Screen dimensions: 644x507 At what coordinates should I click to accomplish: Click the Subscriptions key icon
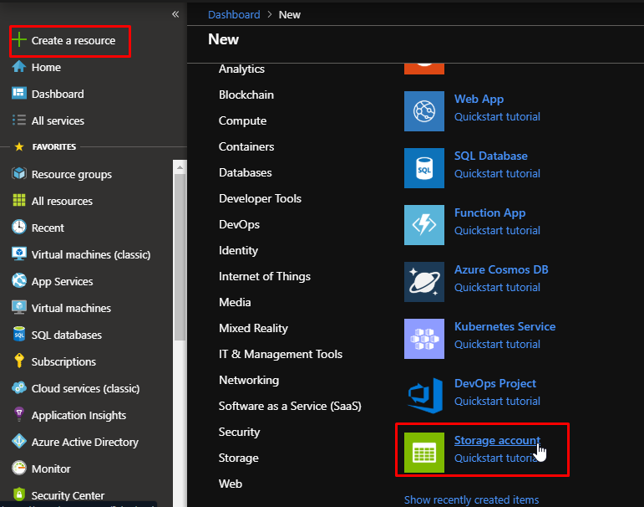click(19, 361)
